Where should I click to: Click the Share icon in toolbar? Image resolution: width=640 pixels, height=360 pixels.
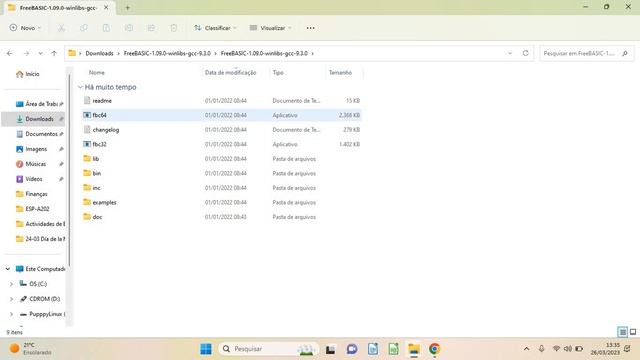tap(151, 28)
